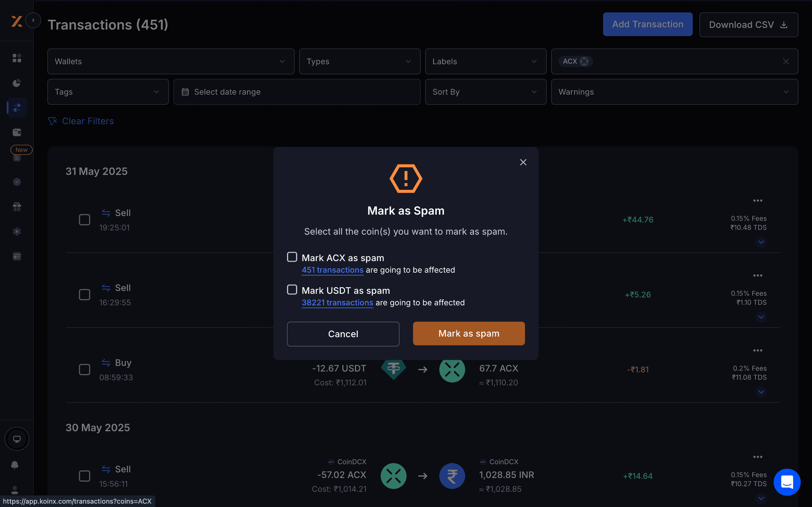Select the 19:25:01 Sell transaction checkbox
Image resolution: width=812 pixels, height=507 pixels.
85,220
